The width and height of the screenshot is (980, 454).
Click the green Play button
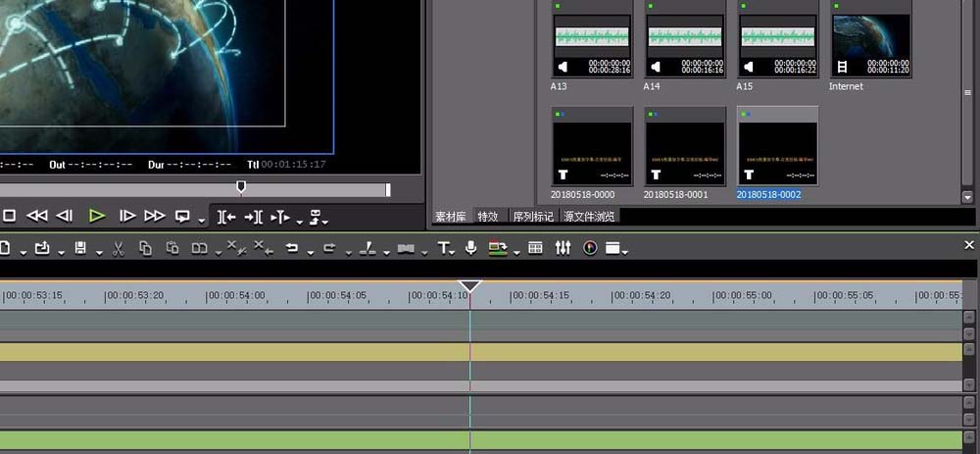coord(96,216)
